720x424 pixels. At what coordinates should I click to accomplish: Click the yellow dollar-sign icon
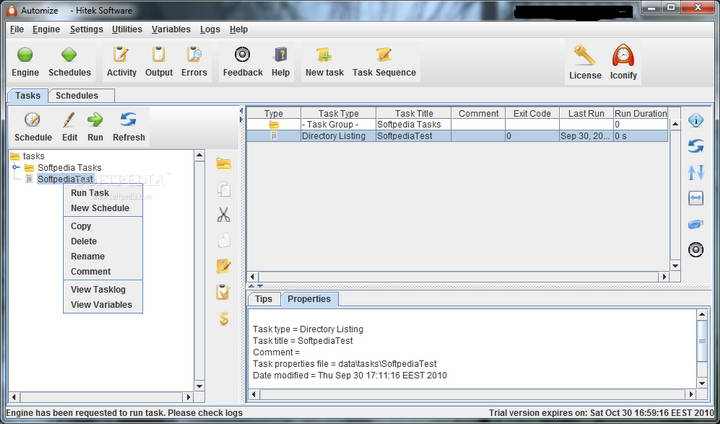[x=224, y=318]
